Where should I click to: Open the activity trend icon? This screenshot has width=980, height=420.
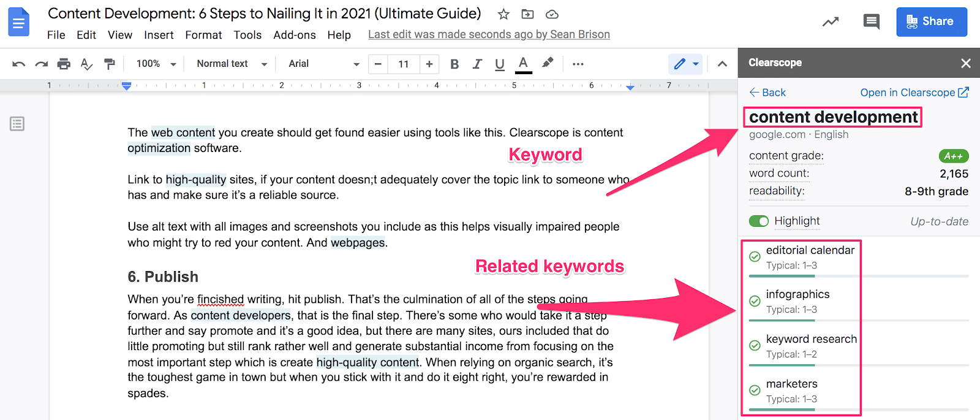pos(831,22)
